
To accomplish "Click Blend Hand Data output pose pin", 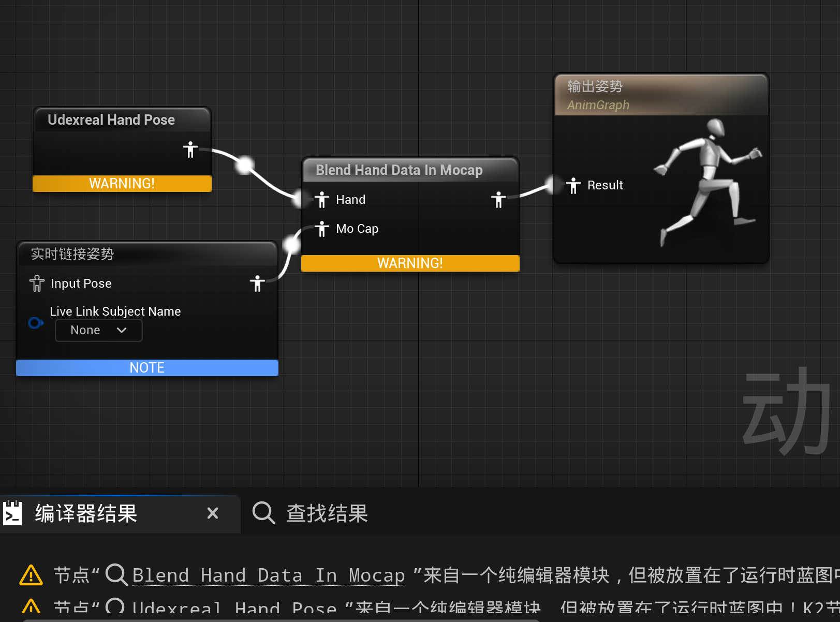I will click(x=498, y=200).
